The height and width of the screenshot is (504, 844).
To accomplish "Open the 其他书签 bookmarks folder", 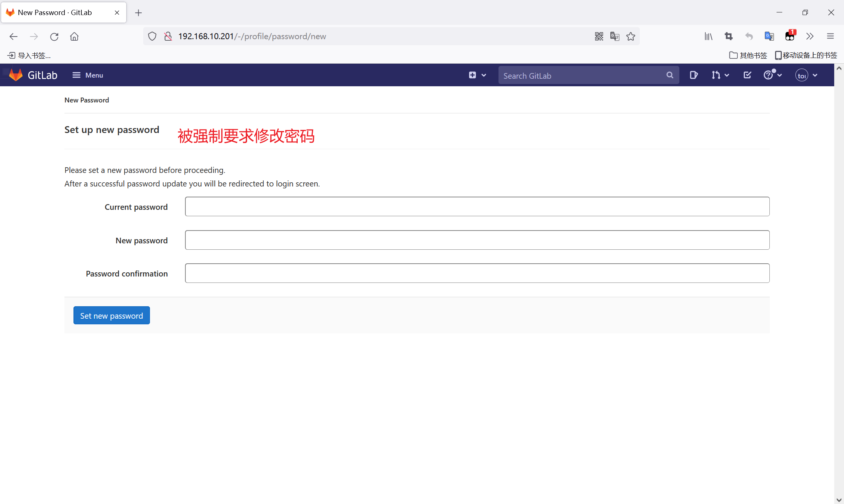I will coord(748,55).
